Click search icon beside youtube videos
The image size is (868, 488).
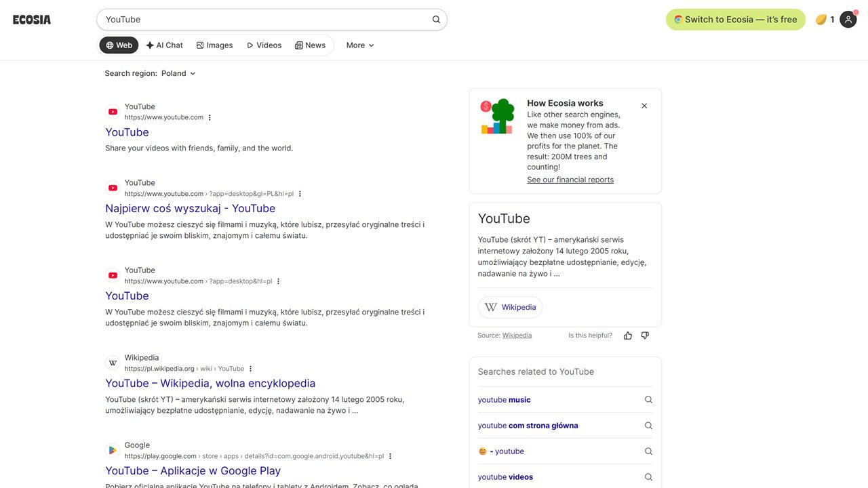(648, 477)
